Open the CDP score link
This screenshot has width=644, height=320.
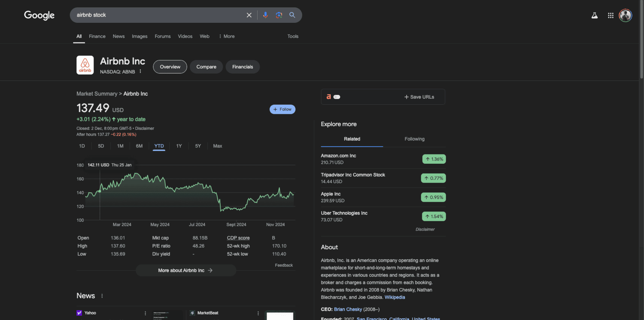click(x=238, y=238)
